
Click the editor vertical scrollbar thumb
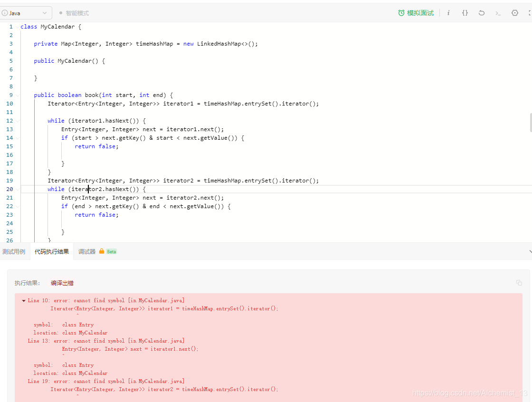point(531,123)
